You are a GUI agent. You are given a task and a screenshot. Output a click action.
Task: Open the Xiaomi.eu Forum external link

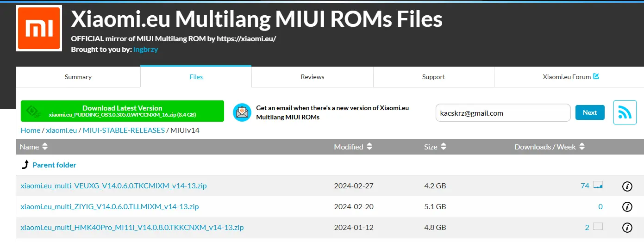pyautogui.click(x=570, y=77)
